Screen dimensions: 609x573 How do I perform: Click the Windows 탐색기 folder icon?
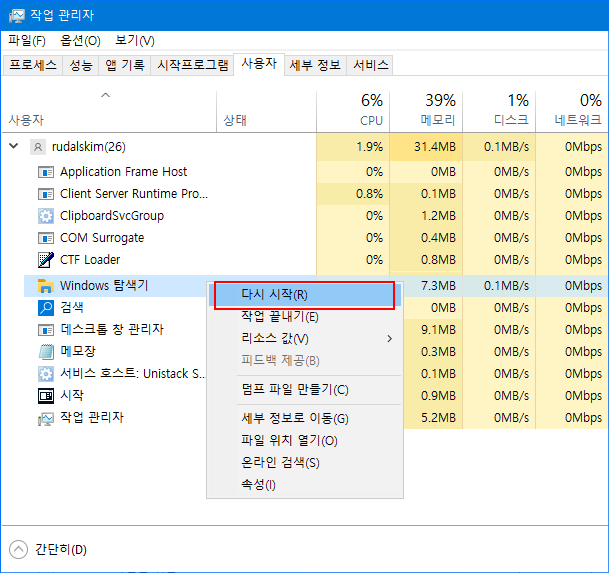(x=46, y=286)
